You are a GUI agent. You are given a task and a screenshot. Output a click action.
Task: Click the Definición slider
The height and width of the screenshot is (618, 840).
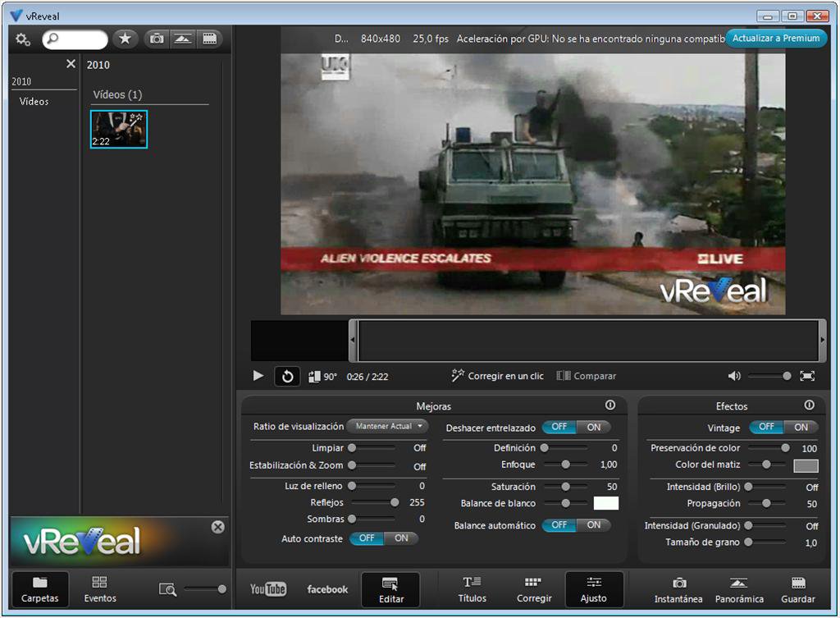pos(565,447)
